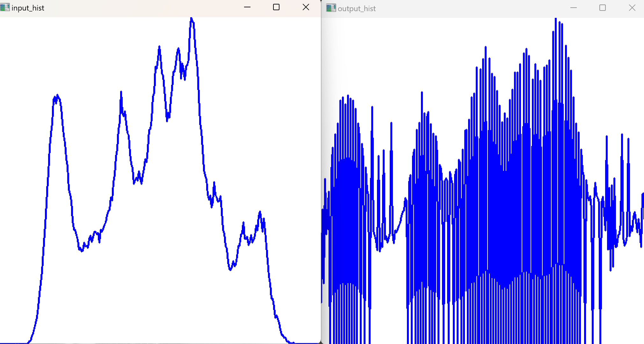Screen dimensions: 644x344
Task: Click the input_hist window app icon
Action: coord(5,7)
